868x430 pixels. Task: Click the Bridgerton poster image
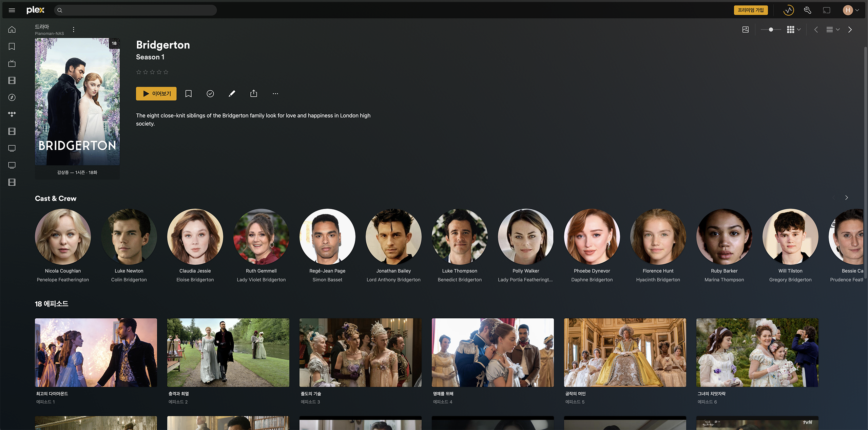point(77,101)
